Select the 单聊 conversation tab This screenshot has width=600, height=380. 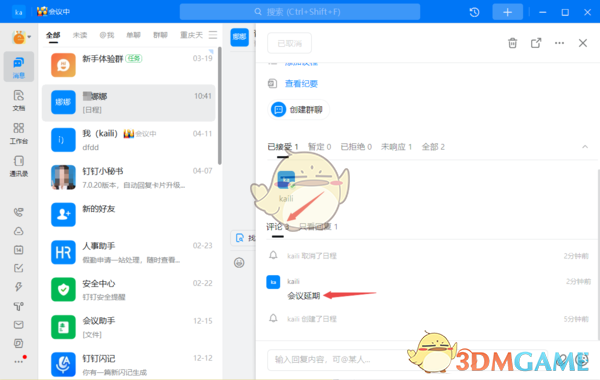[x=134, y=35]
